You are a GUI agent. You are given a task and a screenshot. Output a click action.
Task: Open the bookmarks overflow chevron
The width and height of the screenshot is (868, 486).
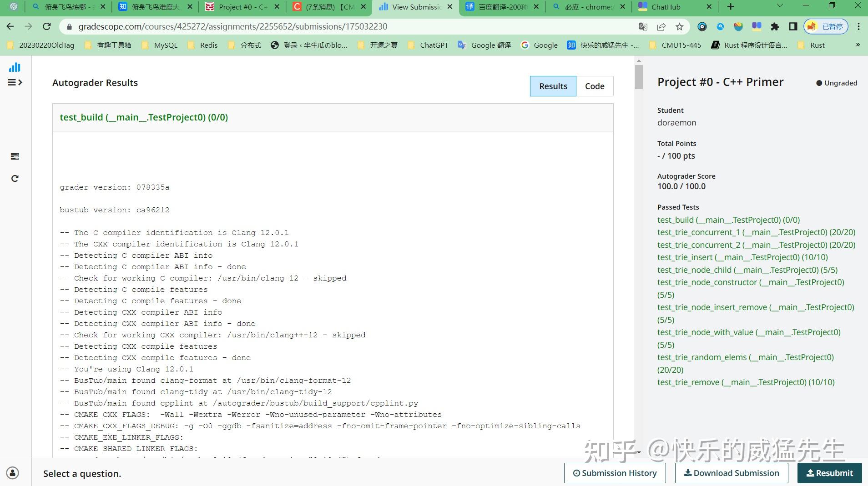(x=857, y=45)
